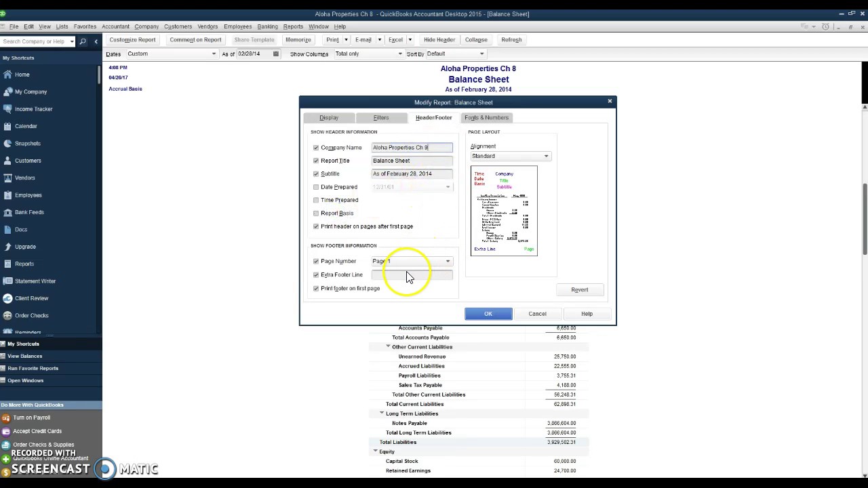Enable the Report Basis checkbox
The height and width of the screenshot is (488, 868).
click(316, 213)
